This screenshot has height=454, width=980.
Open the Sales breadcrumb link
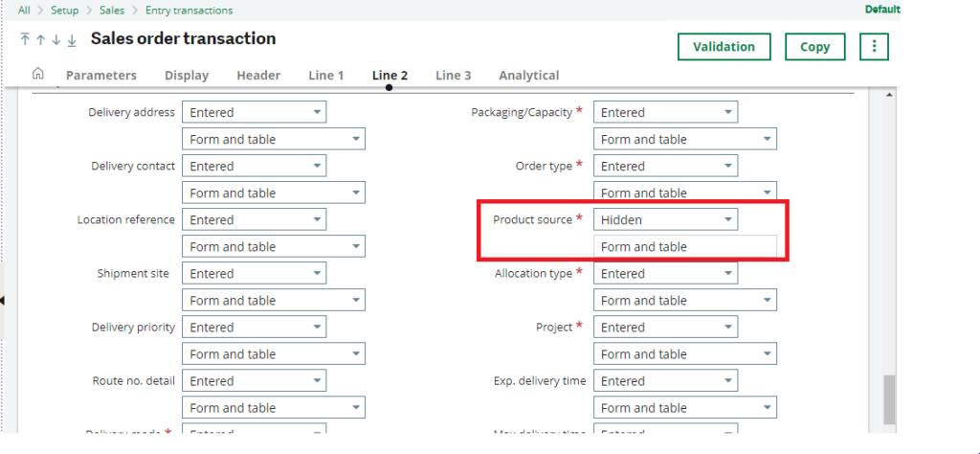point(113,10)
